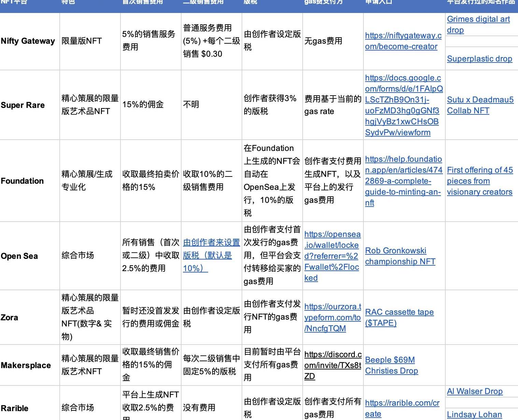
Task: Open the 由创作者来设置版税 link
Action: [x=211, y=255]
